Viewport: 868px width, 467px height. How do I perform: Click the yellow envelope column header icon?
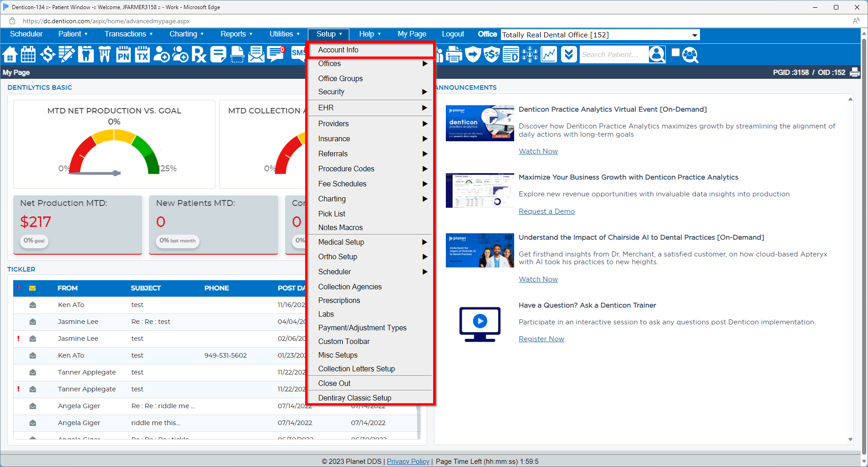pos(32,288)
